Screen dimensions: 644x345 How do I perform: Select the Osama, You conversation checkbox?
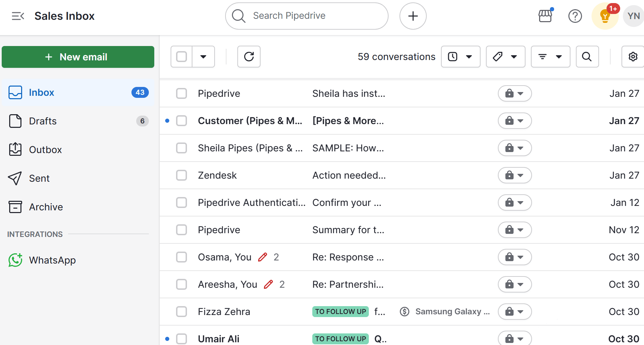tap(182, 257)
